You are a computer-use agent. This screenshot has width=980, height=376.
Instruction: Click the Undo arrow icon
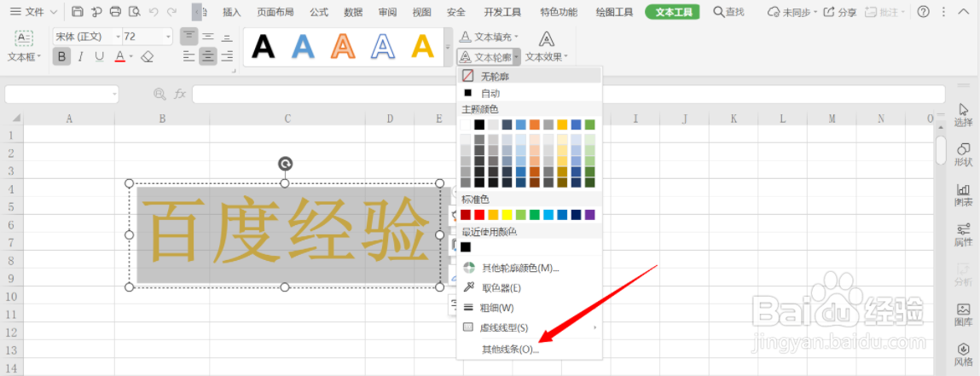154,12
